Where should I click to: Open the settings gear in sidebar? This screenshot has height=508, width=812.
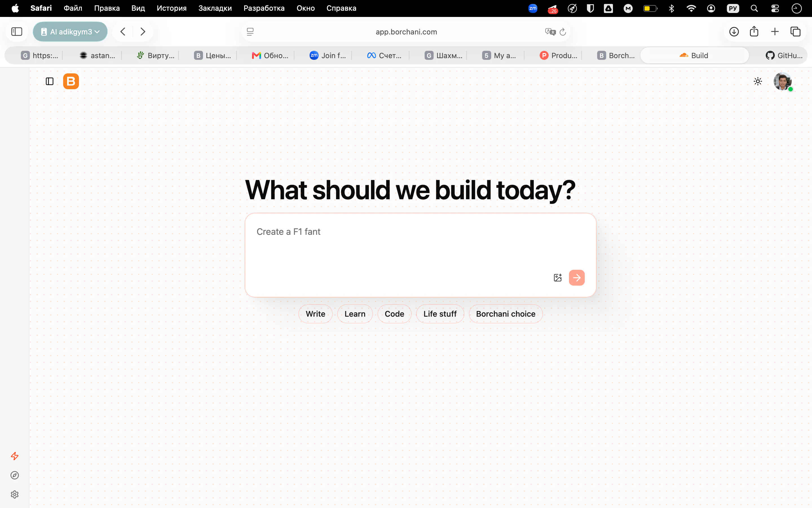[14, 494]
